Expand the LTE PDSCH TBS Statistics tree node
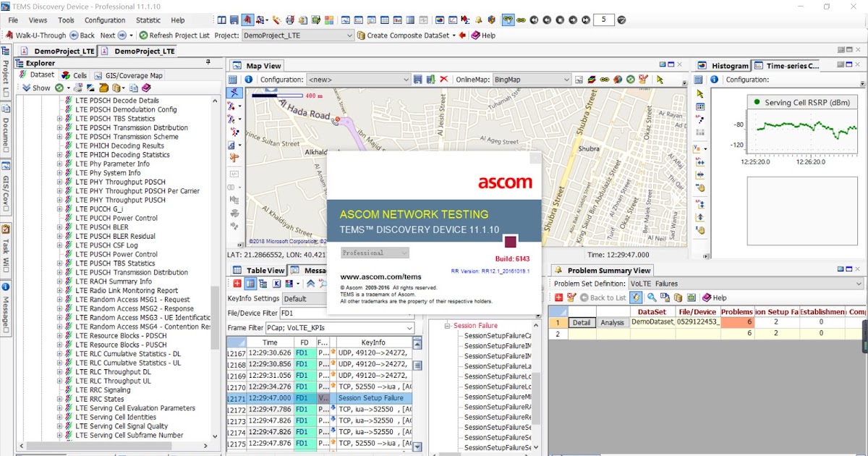This screenshot has height=456, width=868. (x=60, y=119)
